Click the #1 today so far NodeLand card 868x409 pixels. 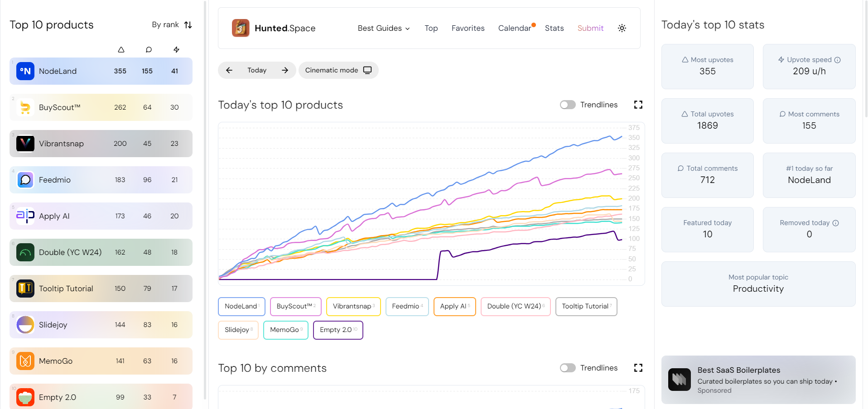coord(809,175)
